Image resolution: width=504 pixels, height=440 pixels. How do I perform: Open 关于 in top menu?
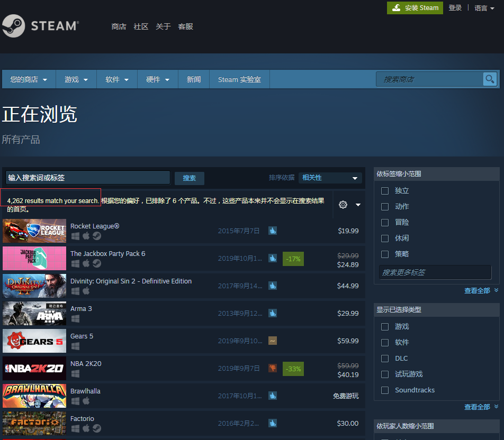point(163,26)
